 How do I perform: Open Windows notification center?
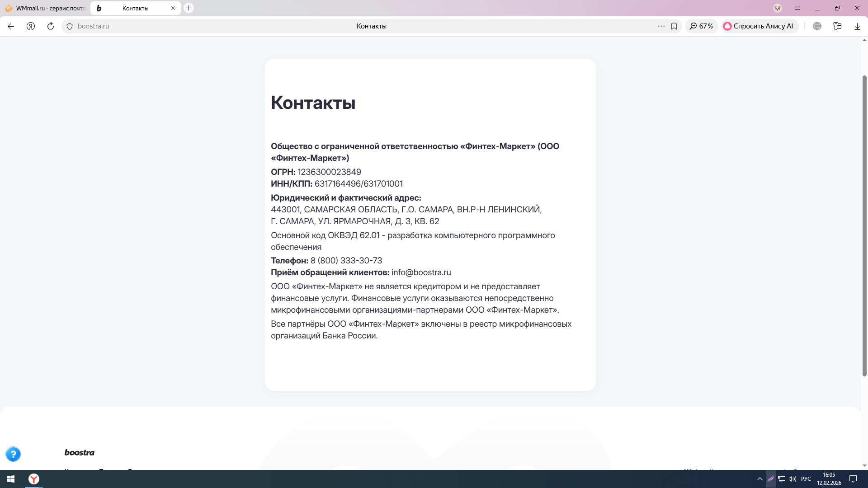pyautogui.click(x=853, y=479)
